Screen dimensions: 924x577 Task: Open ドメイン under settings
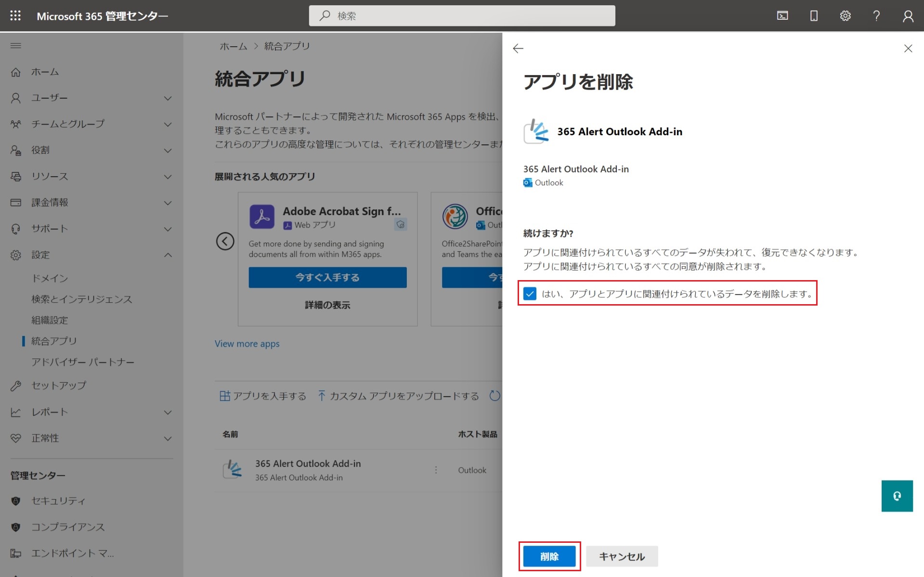click(x=50, y=278)
